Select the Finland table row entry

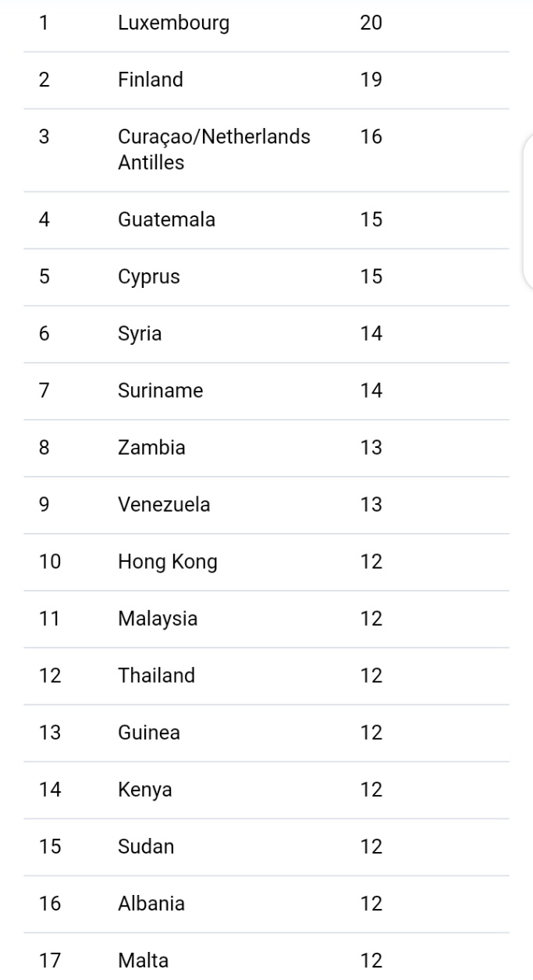pos(151,80)
